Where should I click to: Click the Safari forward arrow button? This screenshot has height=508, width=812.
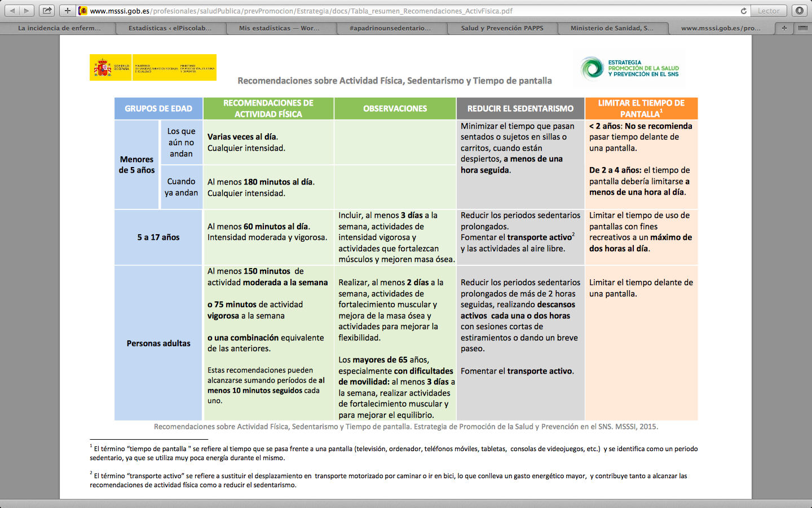click(27, 11)
